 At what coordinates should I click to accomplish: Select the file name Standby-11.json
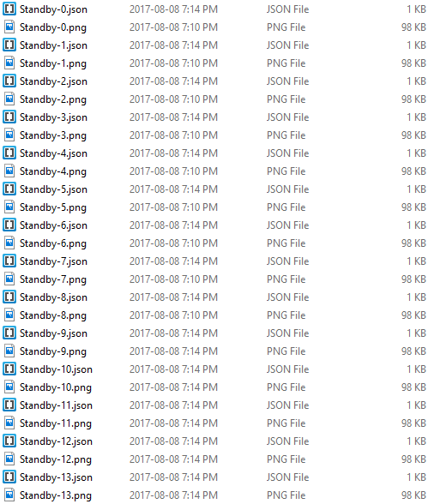[x=56, y=405]
